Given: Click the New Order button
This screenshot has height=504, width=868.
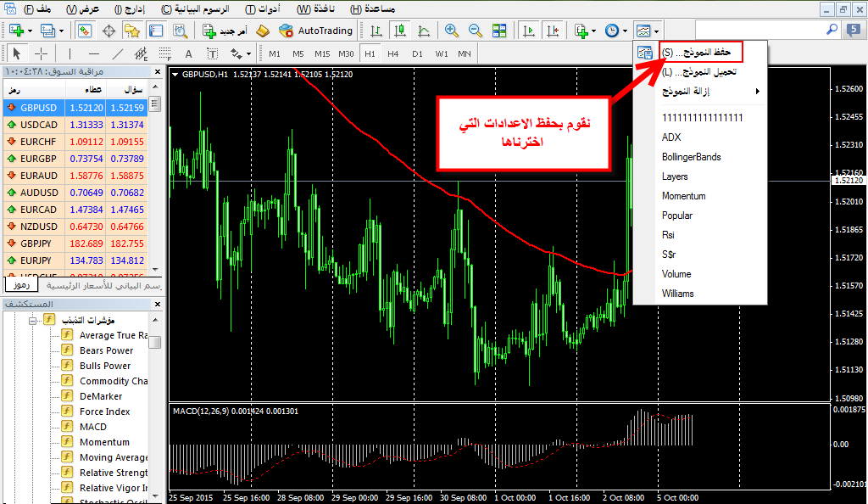Looking at the screenshot, I should pos(224,31).
